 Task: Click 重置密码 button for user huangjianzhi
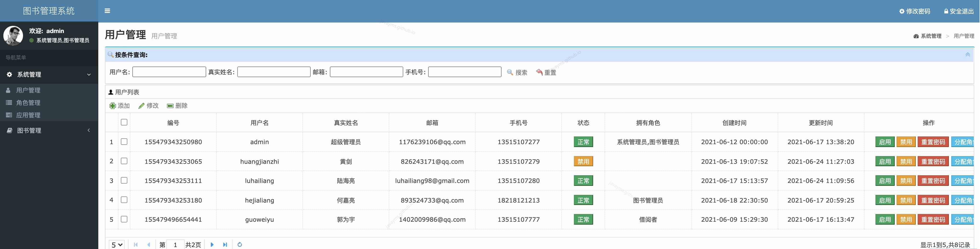coord(933,161)
